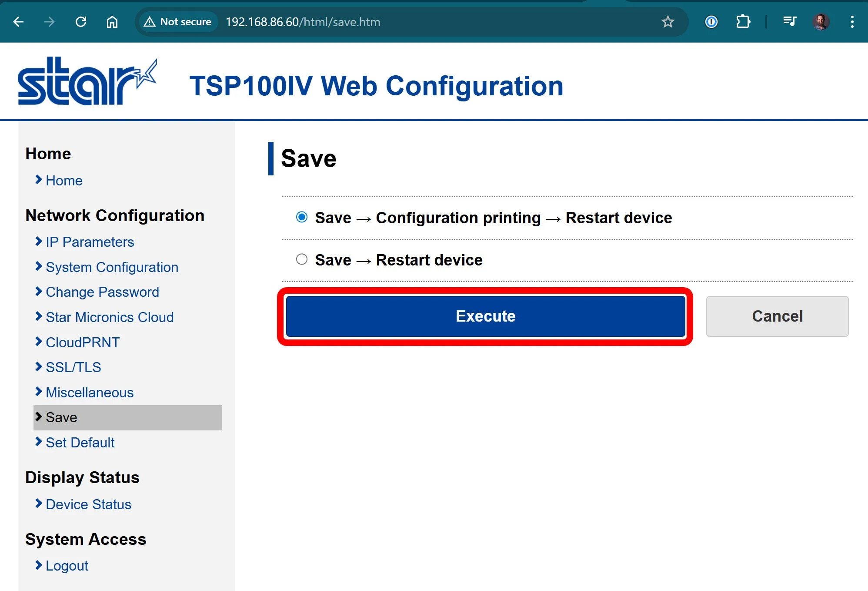868x591 pixels.
Task: Open the Home link in sidebar
Action: click(x=64, y=181)
